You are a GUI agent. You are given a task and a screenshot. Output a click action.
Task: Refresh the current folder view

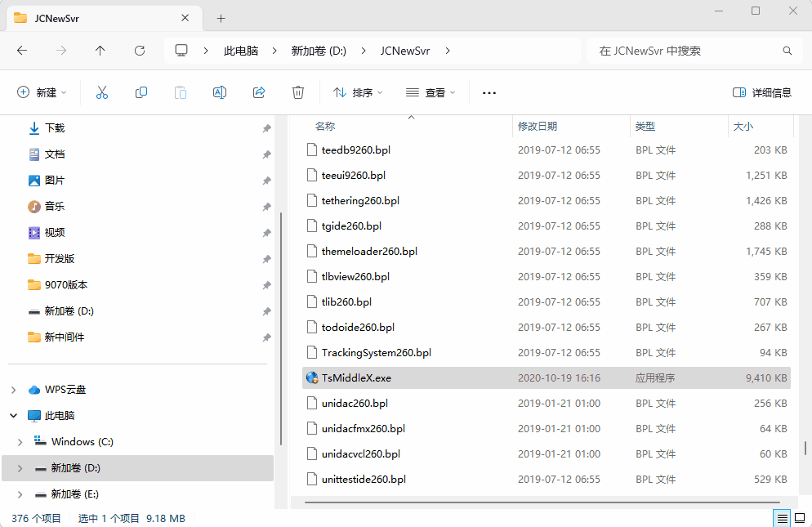[140, 51]
